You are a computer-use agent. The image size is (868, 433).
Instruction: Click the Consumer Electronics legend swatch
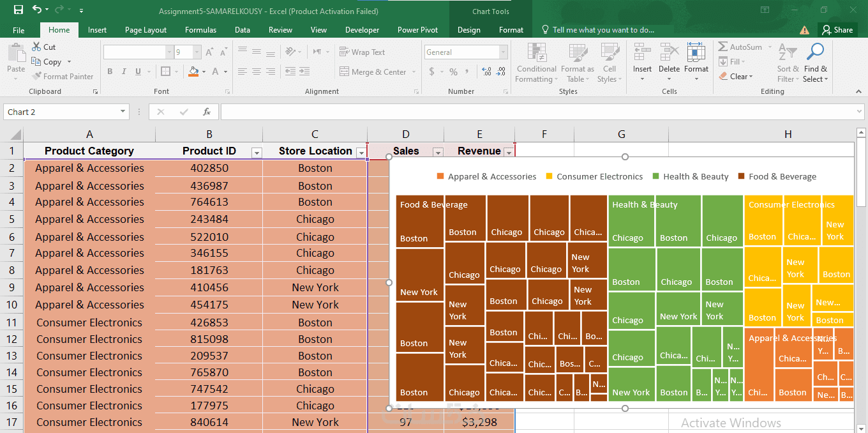[x=549, y=176]
